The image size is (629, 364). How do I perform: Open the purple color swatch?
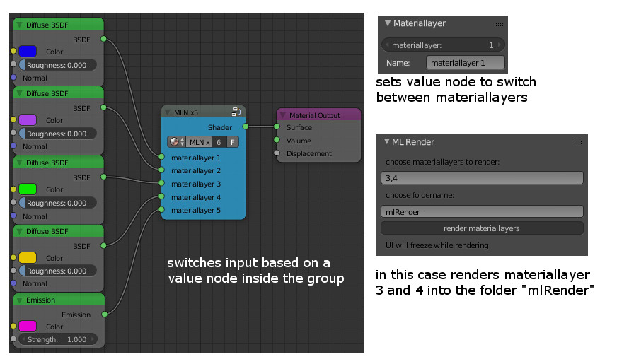tap(28, 120)
